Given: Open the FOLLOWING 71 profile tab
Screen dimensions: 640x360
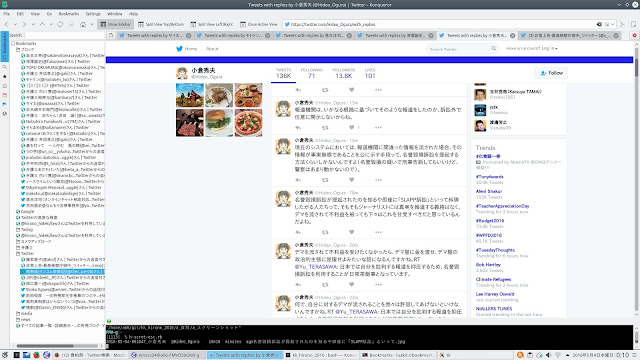Looking at the screenshot, I should pyautogui.click(x=311, y=73).
